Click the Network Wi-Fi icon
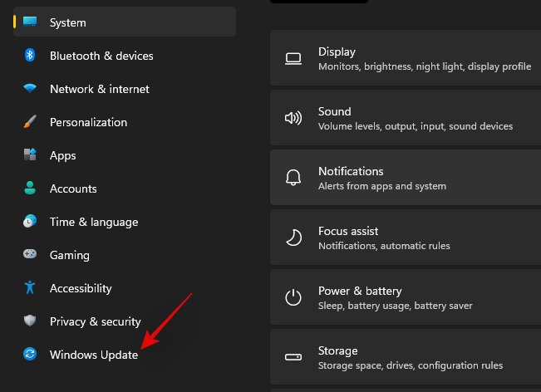The image size is (541, 392). [30, 89]
